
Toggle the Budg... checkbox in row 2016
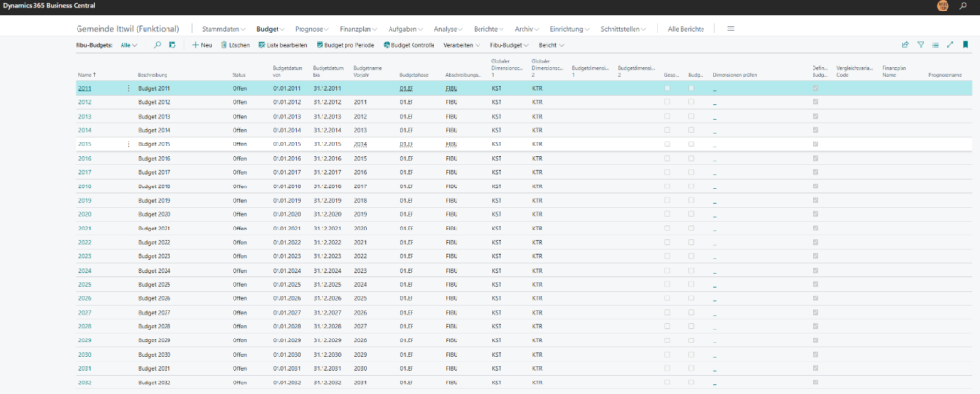pyautogui.click(x=691, y=159)
